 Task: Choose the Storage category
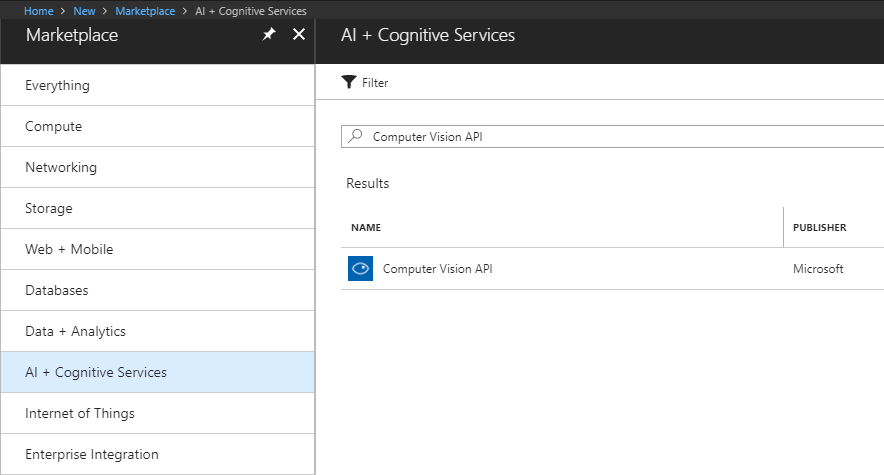click(x=49, y=209)
